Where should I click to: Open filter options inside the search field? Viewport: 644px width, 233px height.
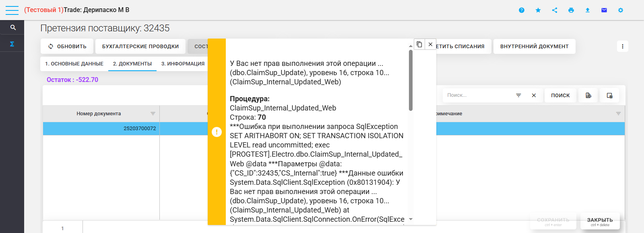pos(518,95)
